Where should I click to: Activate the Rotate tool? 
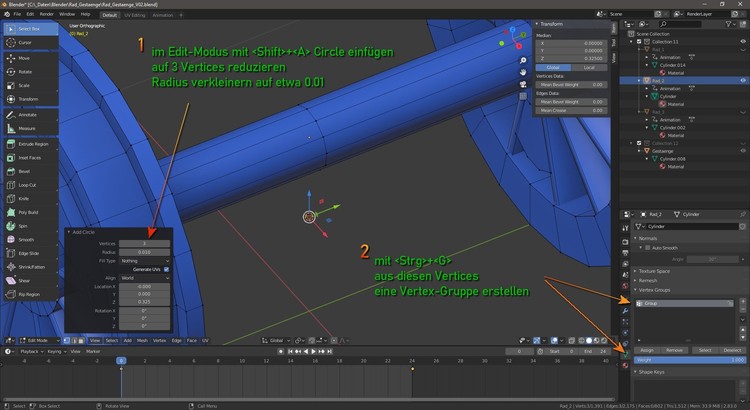click(25, 71)
